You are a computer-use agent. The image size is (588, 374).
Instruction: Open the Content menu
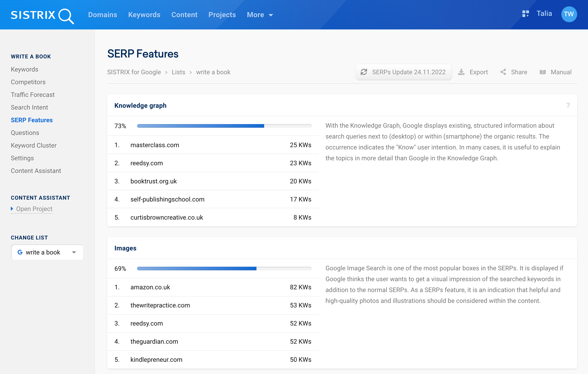point(184,15)
